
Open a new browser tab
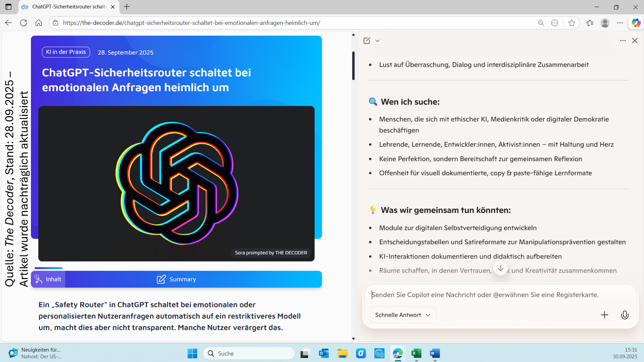click(127, 7)
